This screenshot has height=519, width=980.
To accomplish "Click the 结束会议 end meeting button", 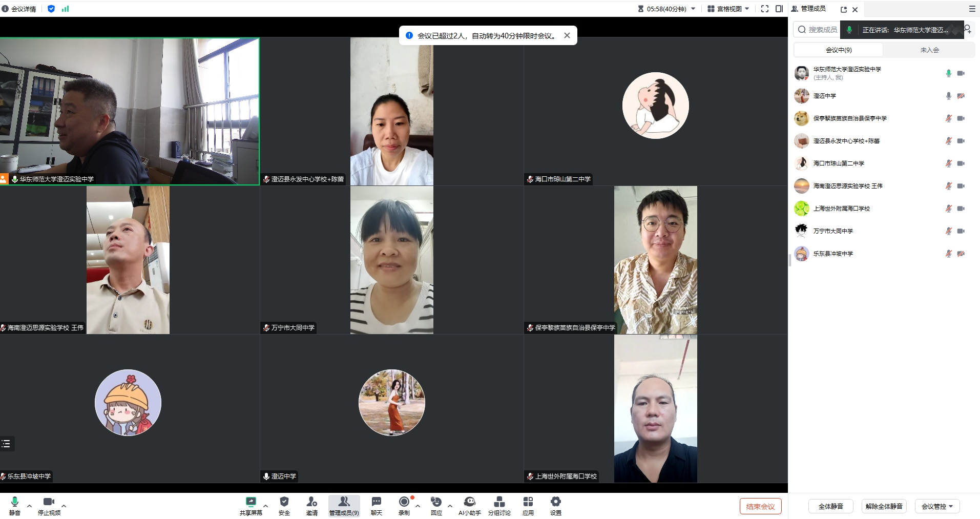I will [760, 506].
